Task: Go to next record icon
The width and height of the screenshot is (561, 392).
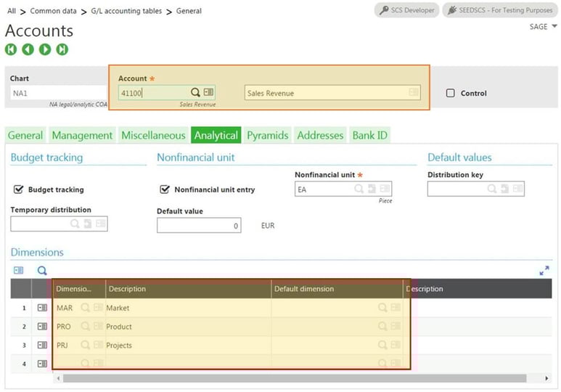Action: 45,49
